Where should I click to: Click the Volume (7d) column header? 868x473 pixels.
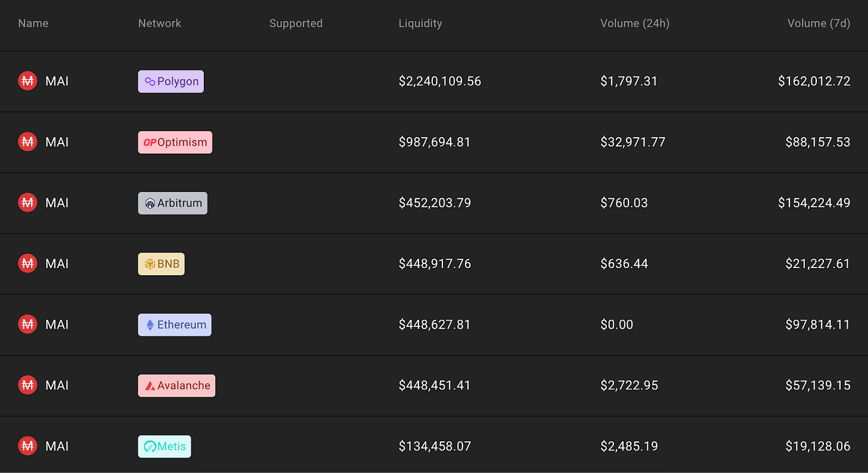click(819, 23)
